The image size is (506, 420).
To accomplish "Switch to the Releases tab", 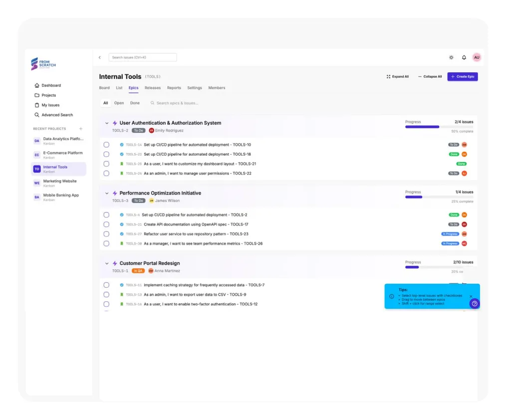I will pos(153,88).
